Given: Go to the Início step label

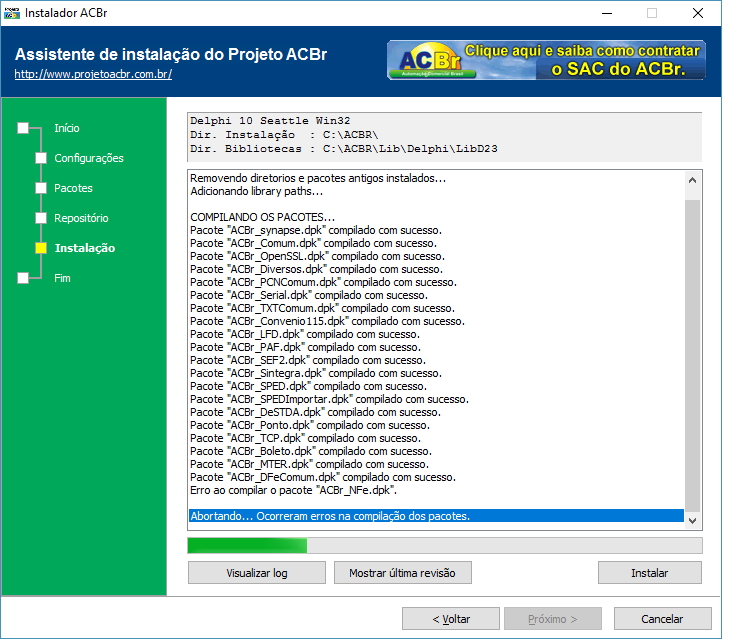Looking at the screenshot, I should point(66,128).
